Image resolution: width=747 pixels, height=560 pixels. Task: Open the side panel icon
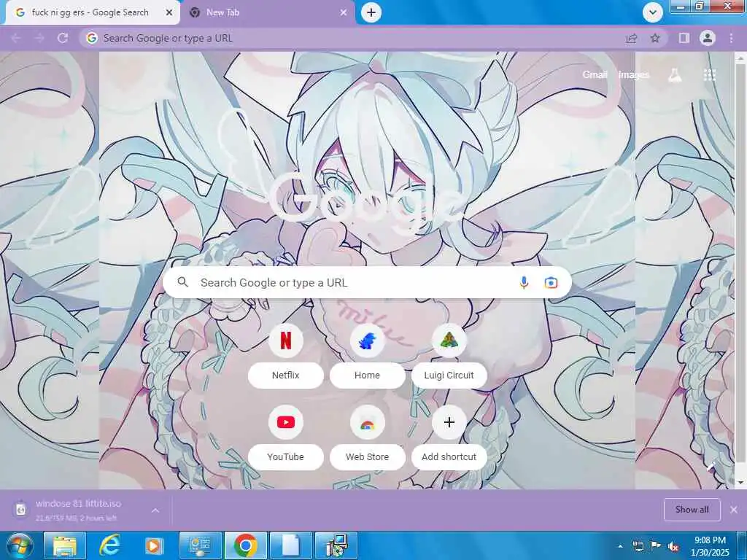coord(684,38)
